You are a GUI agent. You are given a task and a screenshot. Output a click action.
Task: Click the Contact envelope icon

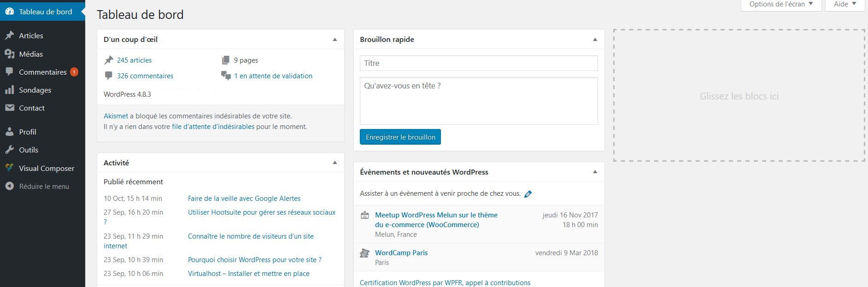(x=9, y=108)
